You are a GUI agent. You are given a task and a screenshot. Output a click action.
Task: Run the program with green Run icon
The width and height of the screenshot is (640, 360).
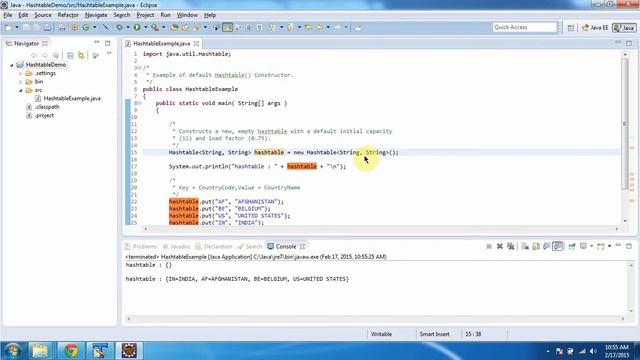pos(137,27)
